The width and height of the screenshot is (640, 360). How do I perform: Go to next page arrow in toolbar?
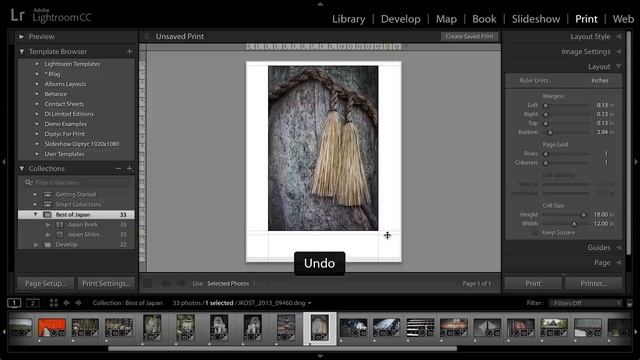[181, 283]
